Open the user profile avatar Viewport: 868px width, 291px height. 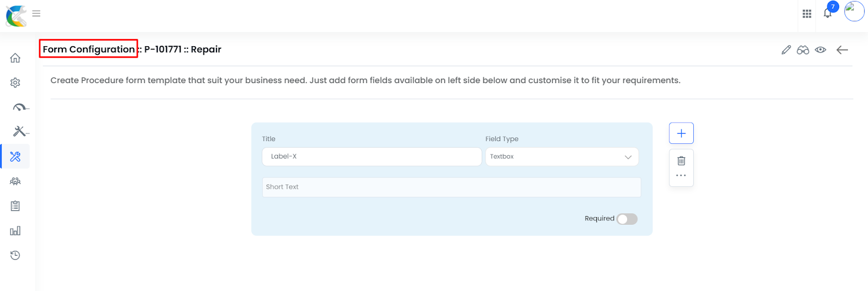854,11
